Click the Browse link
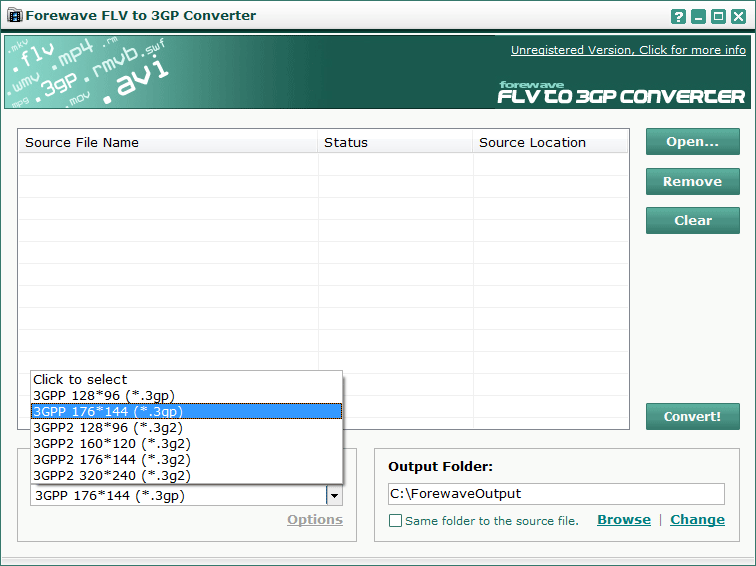This screenshot has height=566, width=756. tap(624, 520)
